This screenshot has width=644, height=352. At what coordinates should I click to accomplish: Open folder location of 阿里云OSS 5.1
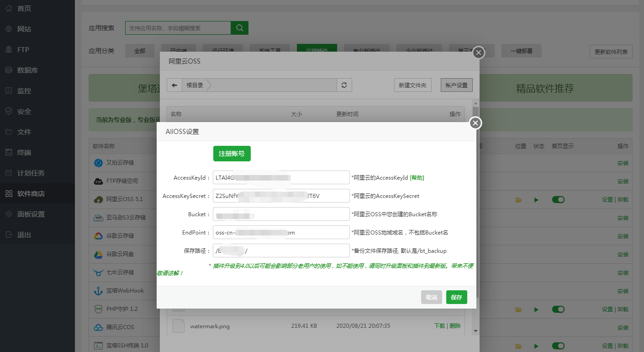518,200
